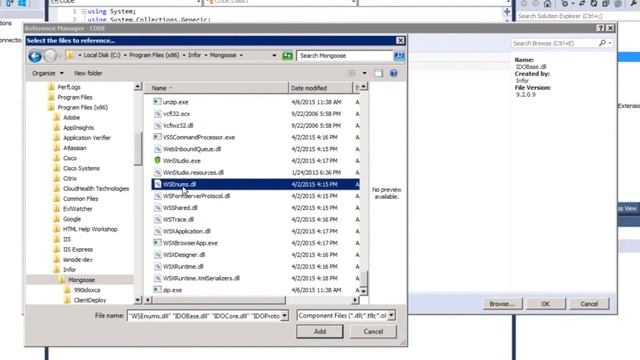Image resolution: width=640 pixels, height=360 pixels.
Task: Click Local Disk (C:) in the breadcrumb
Action: [102, 55]
